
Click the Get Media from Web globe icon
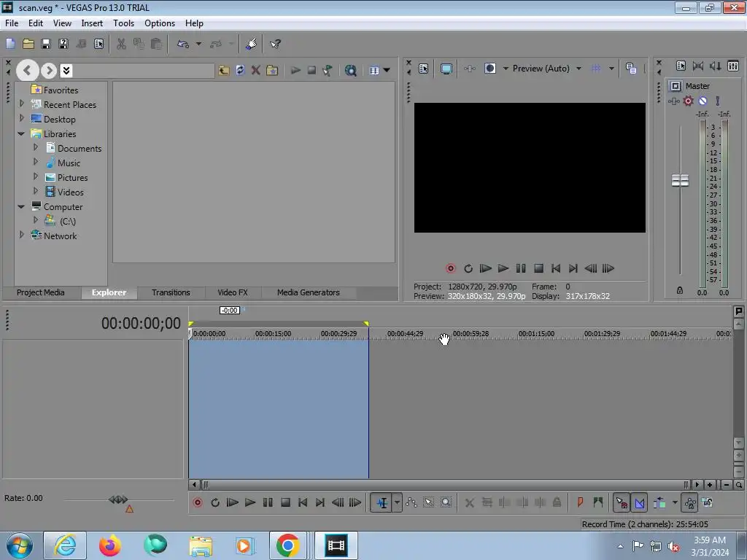[351, 71]
